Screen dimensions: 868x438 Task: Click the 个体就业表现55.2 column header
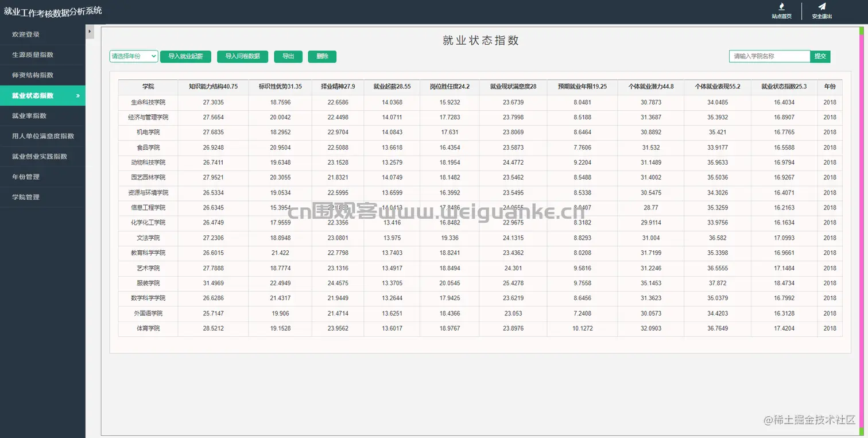pos(718,87)
